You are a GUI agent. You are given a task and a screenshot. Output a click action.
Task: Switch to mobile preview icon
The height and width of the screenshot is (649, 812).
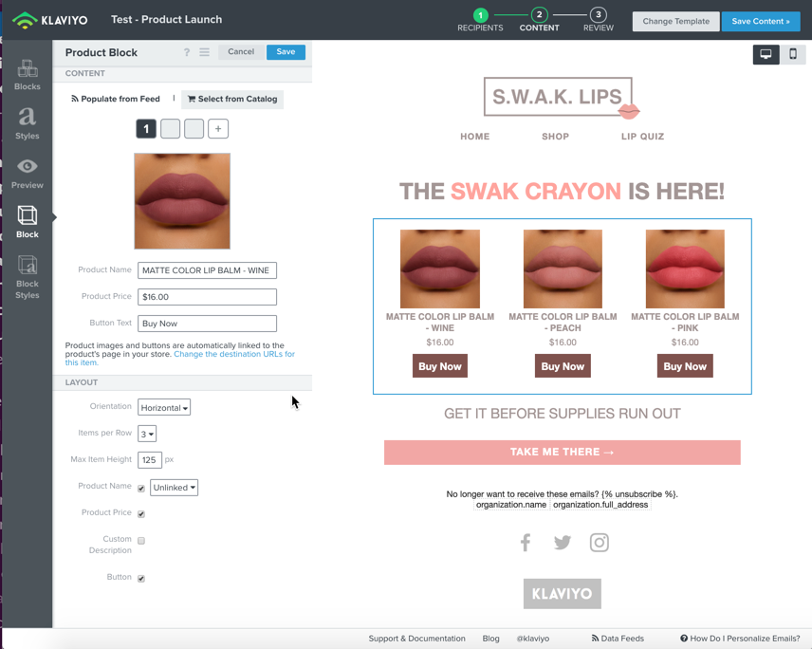[x=793, y=54]
